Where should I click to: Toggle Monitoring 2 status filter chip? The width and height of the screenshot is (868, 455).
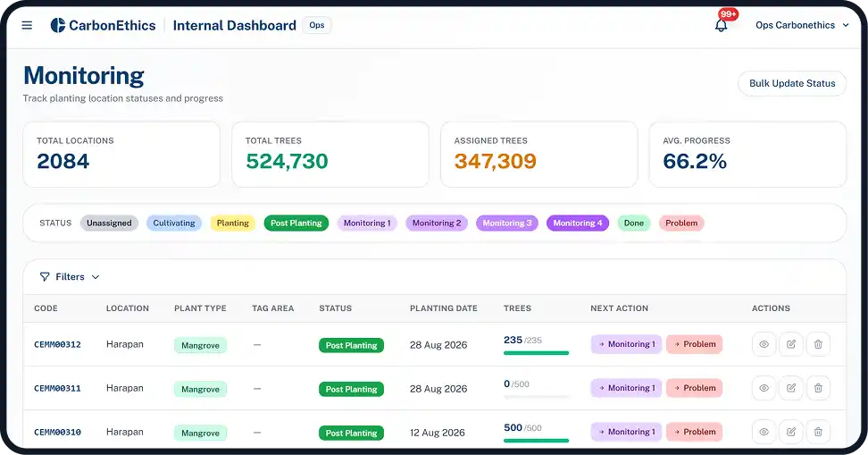[x=437, y=223]
